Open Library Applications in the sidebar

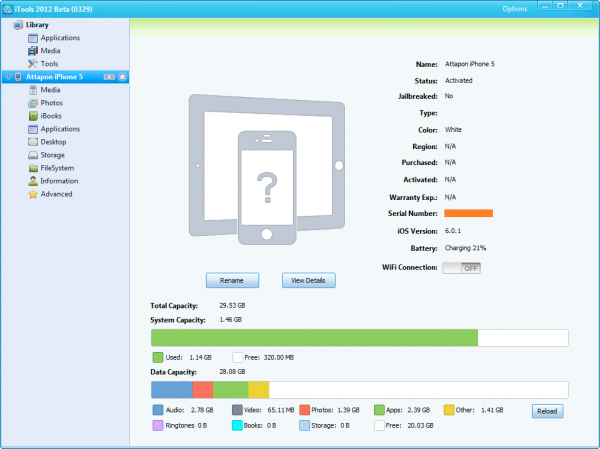click(60, 37)
